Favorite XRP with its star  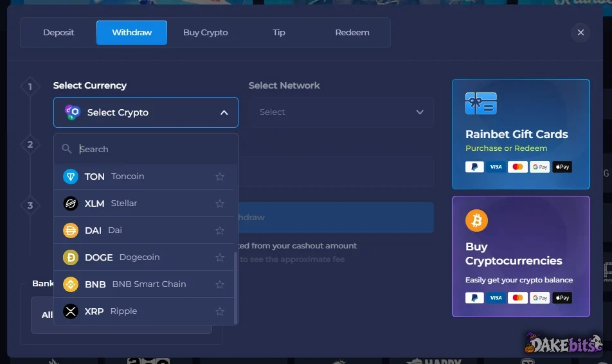pos(220,311)
